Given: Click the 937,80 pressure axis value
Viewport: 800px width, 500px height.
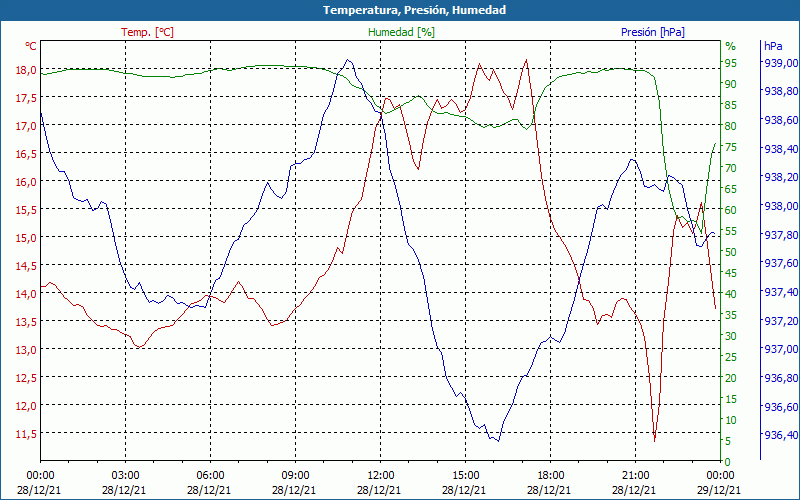Looking at the screenshot, I should [781, 235].
